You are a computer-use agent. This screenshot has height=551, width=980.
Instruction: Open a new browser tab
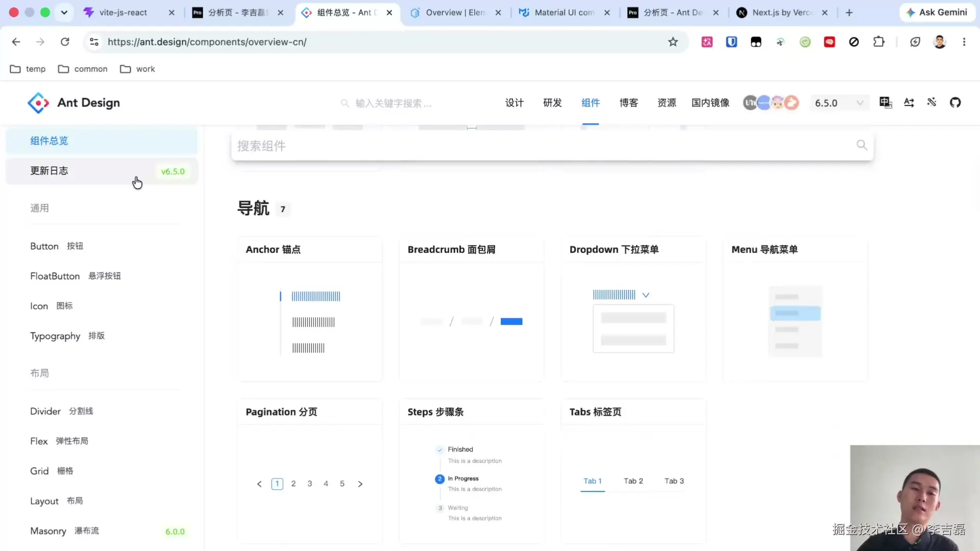849,13
